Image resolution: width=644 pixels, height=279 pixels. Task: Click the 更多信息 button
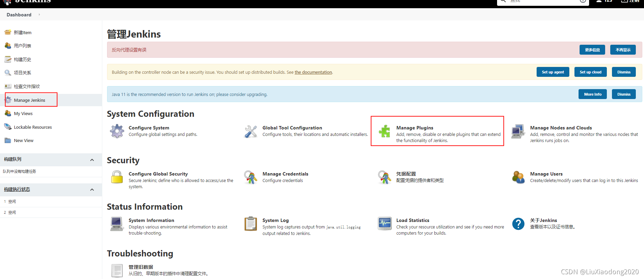pyautogui.click(x=592, y=50)
